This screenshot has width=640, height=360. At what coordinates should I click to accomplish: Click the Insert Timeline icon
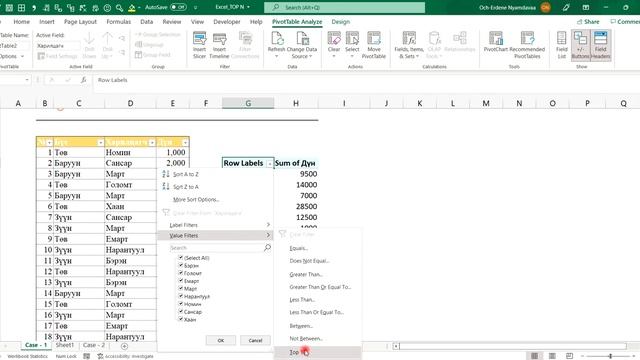219,39
